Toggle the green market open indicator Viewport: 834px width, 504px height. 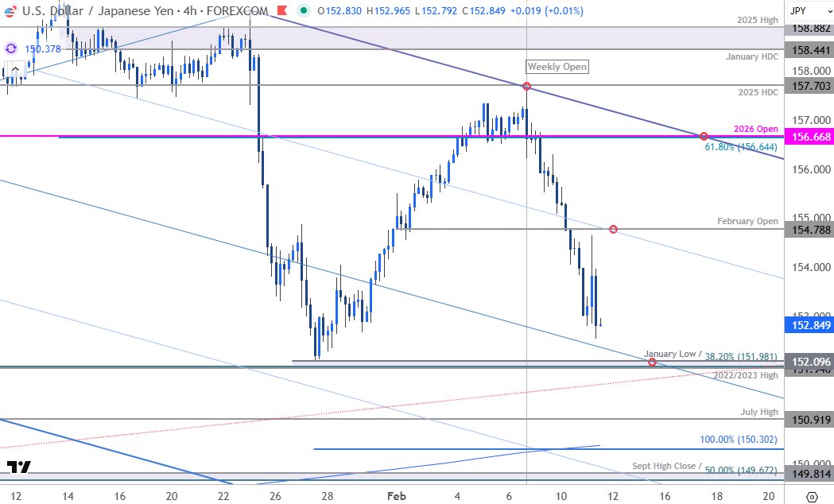click(303, 11)
